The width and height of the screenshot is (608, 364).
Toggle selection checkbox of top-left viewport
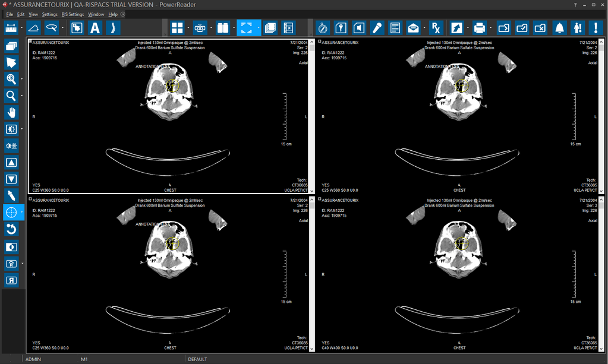pos(30,42)
